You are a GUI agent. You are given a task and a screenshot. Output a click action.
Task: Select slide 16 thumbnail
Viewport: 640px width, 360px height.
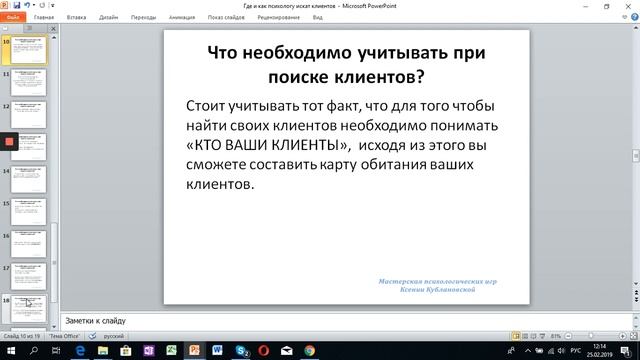pos(29,244)
